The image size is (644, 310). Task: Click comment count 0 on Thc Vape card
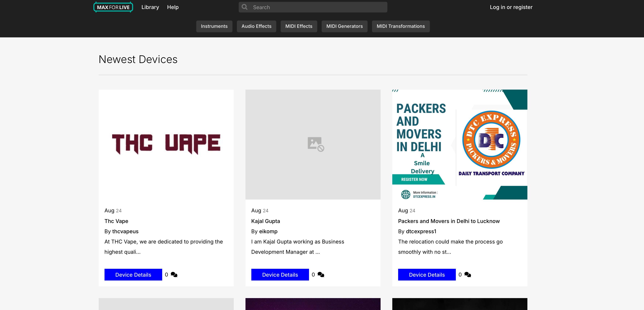(167, 274)
